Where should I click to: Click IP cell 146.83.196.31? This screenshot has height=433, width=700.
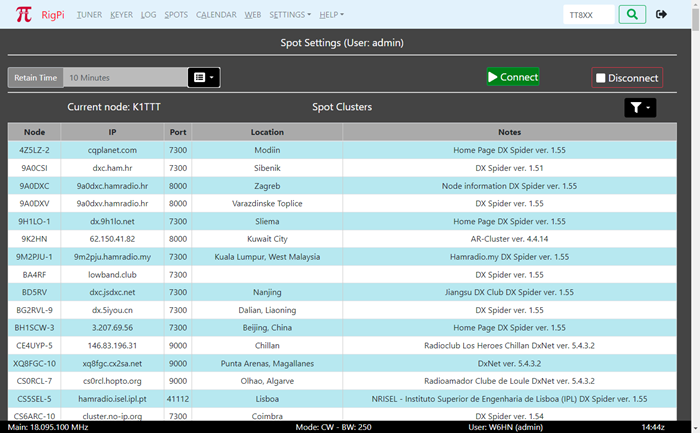[112, 346]
